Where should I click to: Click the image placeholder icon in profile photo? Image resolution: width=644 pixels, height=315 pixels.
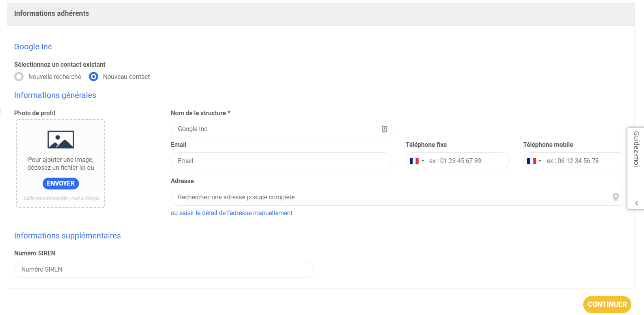tap(61, 140)
